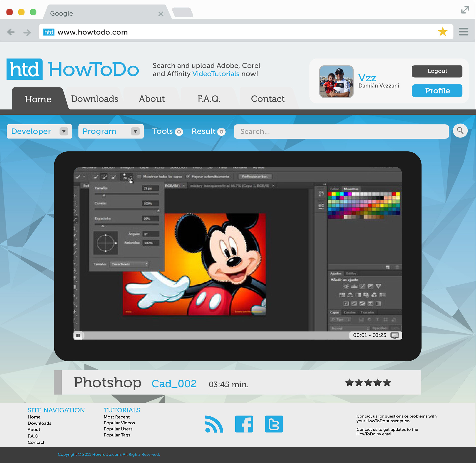Click footer Most Recent link
Image resolution: width=476 pixels, height=463 pixels.
click(117, 417)
